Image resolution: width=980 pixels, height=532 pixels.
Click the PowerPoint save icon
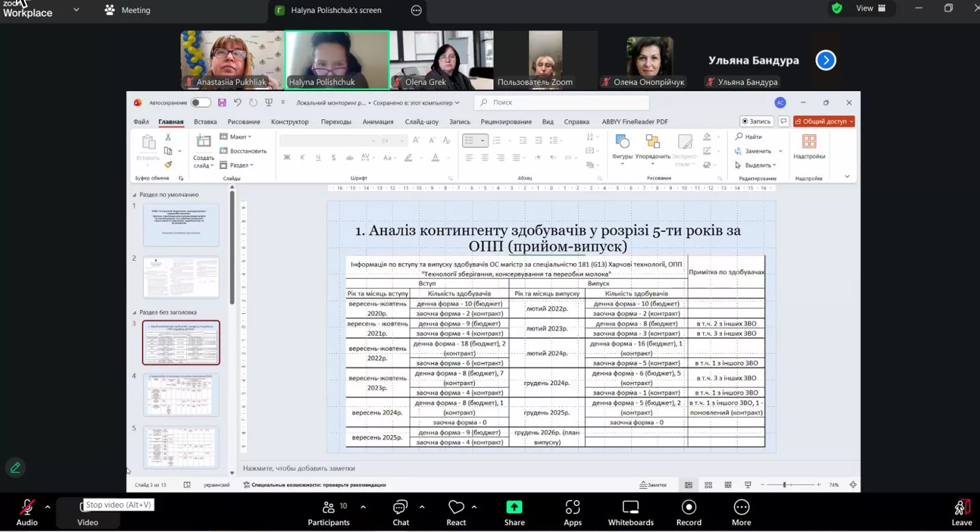[222, 103]
